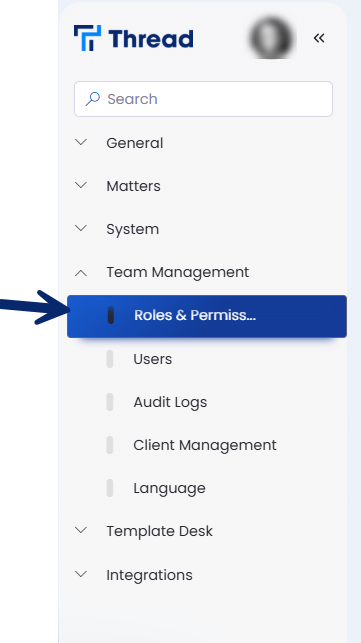Open the Users menu item

(x=153, y=359)
